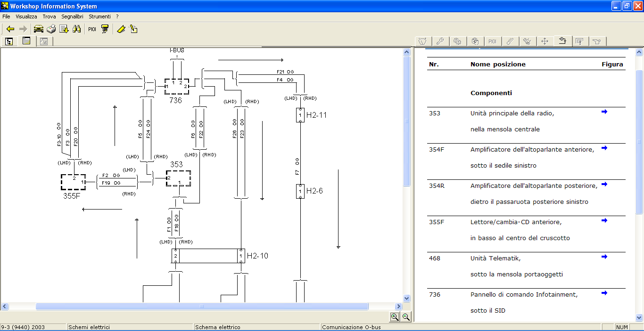Switch to the document list view tab
The width and height of the screenshot is (644, 331).
26,41
